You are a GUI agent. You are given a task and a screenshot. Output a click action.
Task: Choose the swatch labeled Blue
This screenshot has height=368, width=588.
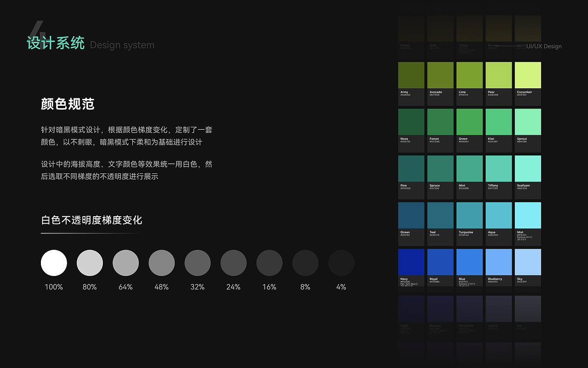469,262
